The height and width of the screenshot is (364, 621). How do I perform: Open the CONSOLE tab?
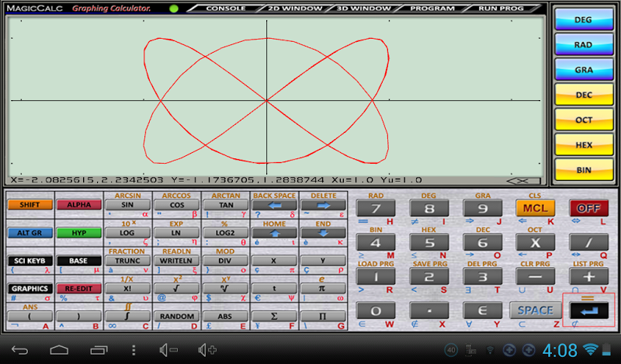tap(225, 9)
